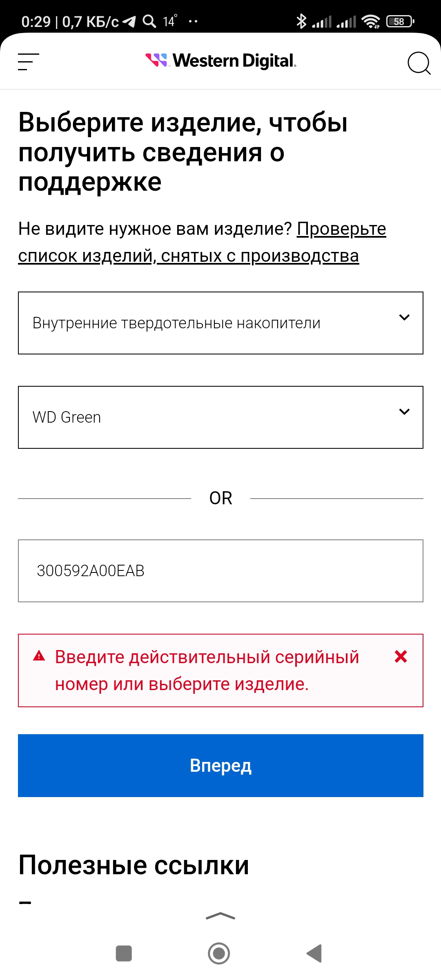Open the WD Green product dropdown
The height and width of the screenshot is (980, 441).
[x=220, y=417]
